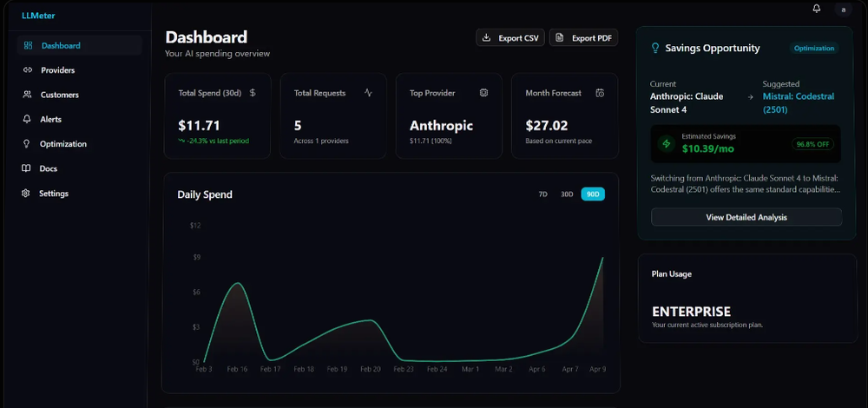Click the Savings Opportunity lightbulb icon
This screenshot has width=868, height=408.
click(x=655, y=48)
